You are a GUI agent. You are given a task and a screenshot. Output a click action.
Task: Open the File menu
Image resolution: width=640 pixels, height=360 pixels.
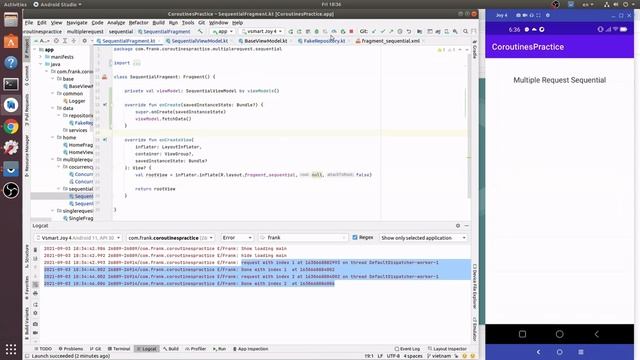click(29, 22)
